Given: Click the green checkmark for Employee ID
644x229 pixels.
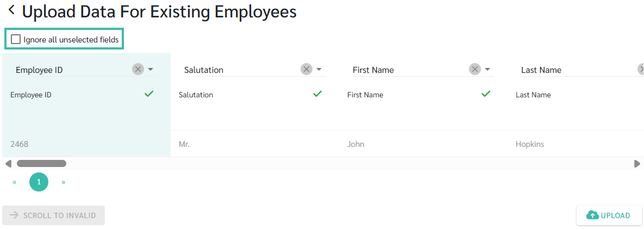Looking at the screenshot, I should pyautogui.click(x=149, y=94).
